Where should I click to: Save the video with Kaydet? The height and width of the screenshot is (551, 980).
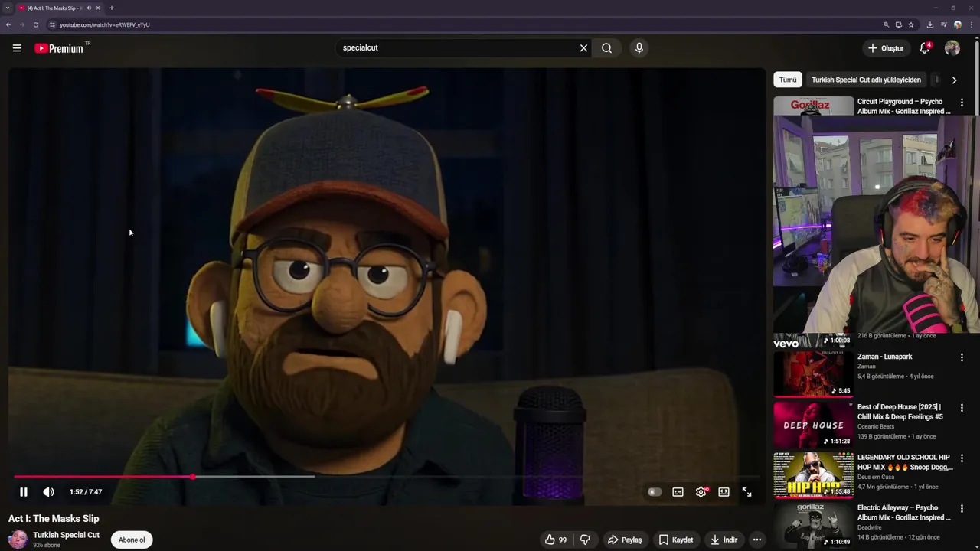coord(676,540)
